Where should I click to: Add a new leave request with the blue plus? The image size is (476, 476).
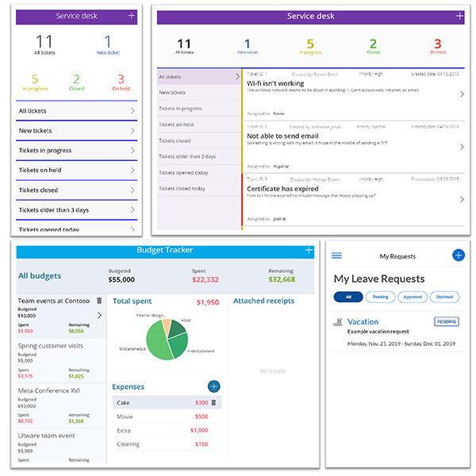[459, 255]
